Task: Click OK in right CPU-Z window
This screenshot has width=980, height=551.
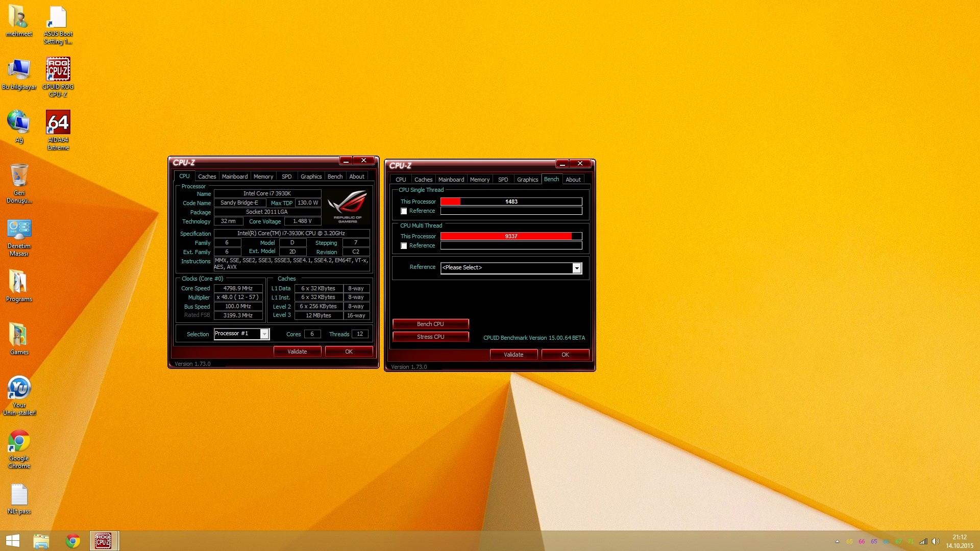Action: coord(565,355)
